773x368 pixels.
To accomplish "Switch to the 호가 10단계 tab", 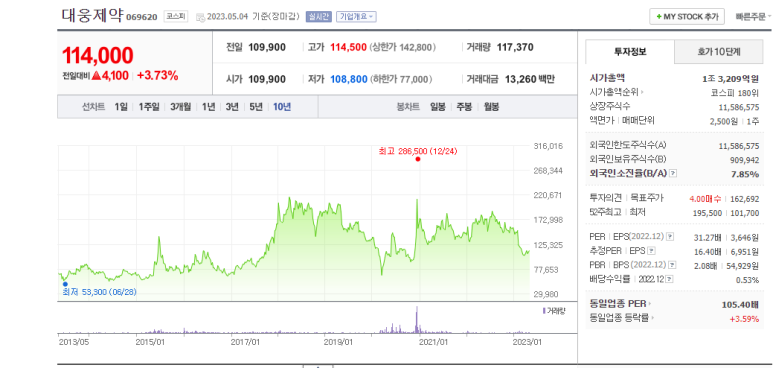I will click(x=718, y=51).
